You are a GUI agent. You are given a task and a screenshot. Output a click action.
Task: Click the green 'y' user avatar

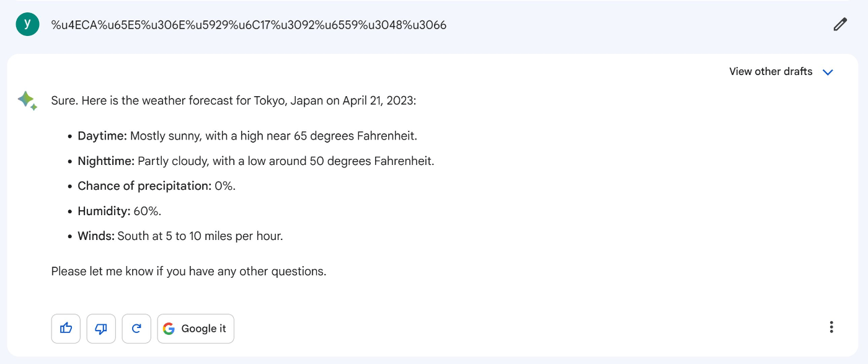(x=27, y=24)
